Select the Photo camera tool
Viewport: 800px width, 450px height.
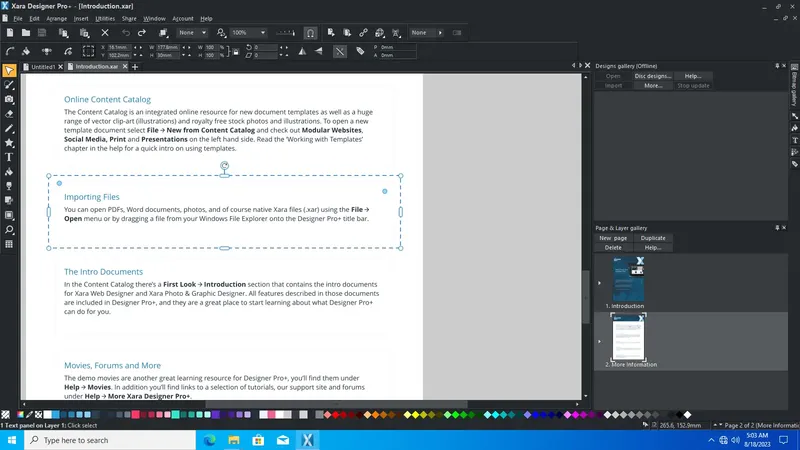(9, 99)
